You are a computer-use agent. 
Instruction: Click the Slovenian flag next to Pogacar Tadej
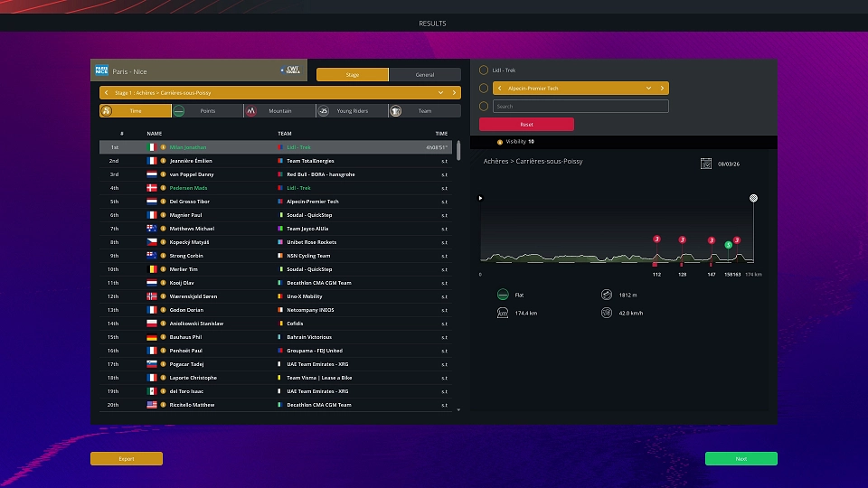(x=152, y=364)
